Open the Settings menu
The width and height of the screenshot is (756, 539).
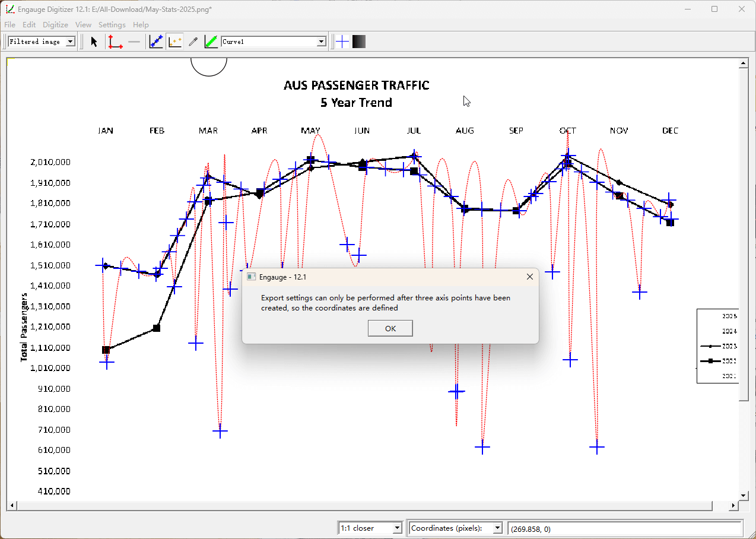(x=112, y=25)
